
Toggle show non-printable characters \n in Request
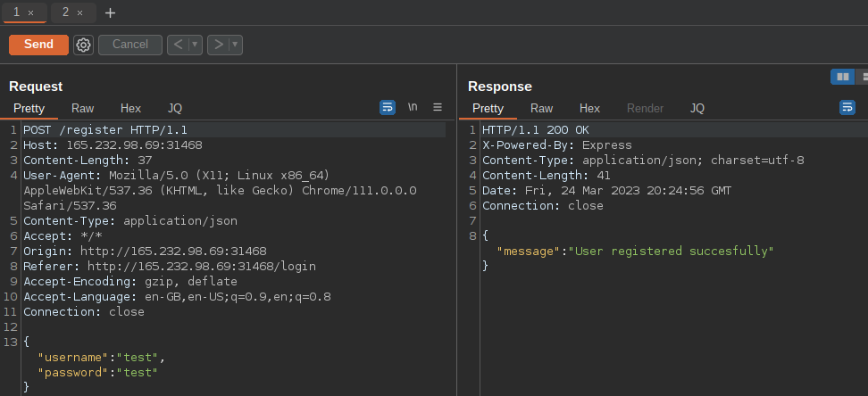413,107
